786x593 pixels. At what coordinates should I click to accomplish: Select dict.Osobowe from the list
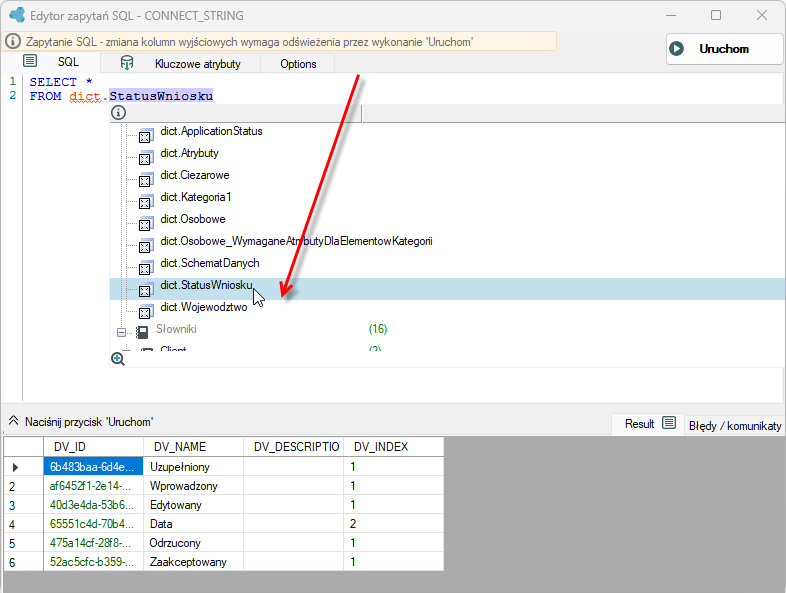point(193,219)
